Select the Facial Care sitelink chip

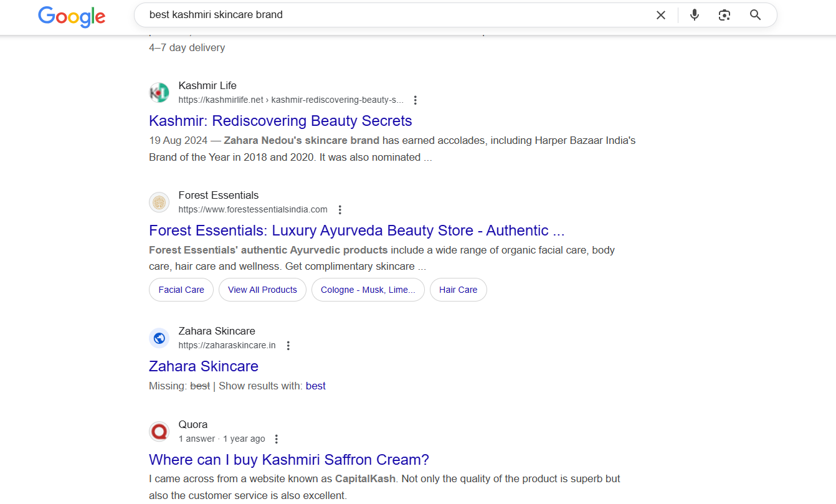pos(181,290)
